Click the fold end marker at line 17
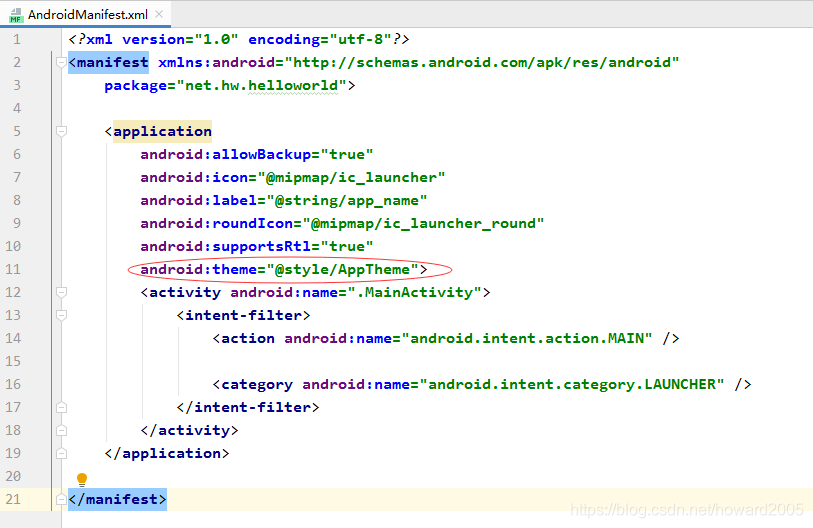The image size is (813, 528). [61, 407]
